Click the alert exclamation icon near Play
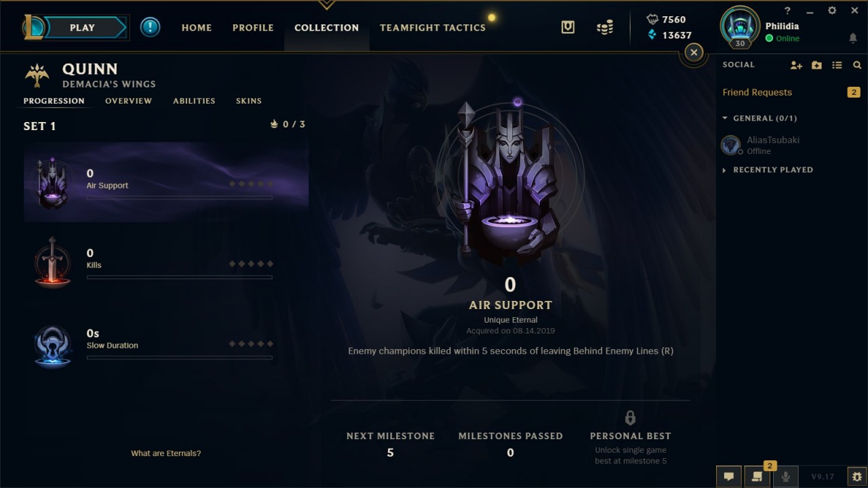The width and height of the screenshot is (868, 488). click(151, 27)
